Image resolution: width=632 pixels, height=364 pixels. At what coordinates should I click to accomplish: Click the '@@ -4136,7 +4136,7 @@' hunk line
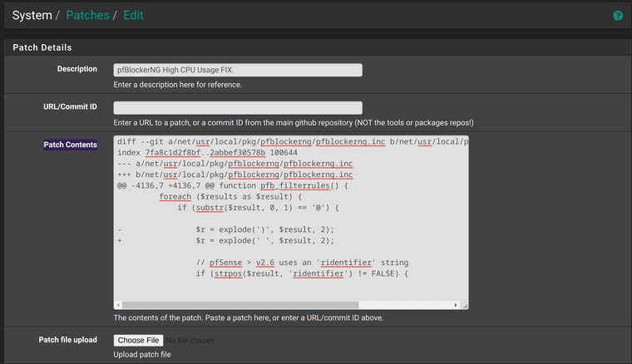[233, 185]
